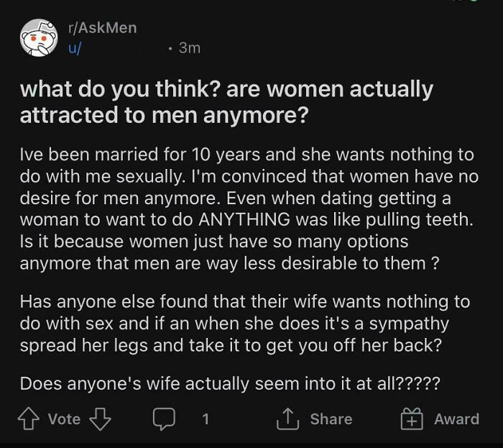Click the comment count number 1
503x448 pixels.
206,419
